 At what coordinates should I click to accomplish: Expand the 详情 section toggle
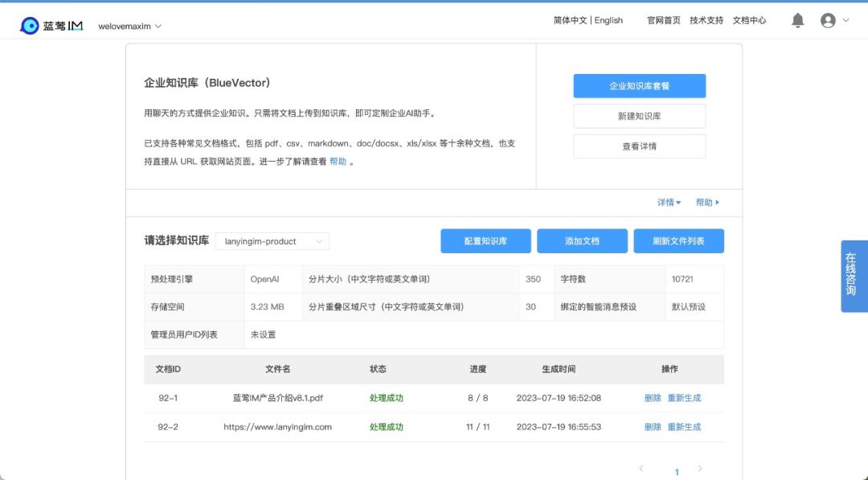[669, 202]
